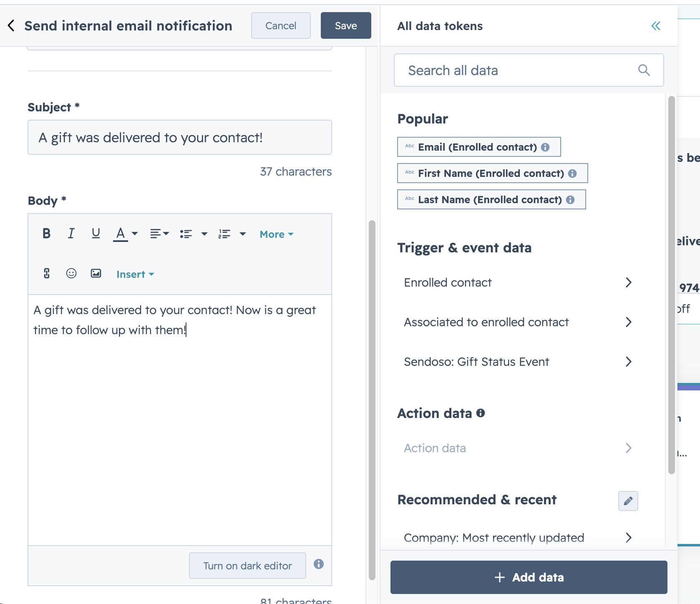Image resolution: width=700 pixels, height=604 pixels.
Task: Open the More formatting menu
Action: [277, 234]
